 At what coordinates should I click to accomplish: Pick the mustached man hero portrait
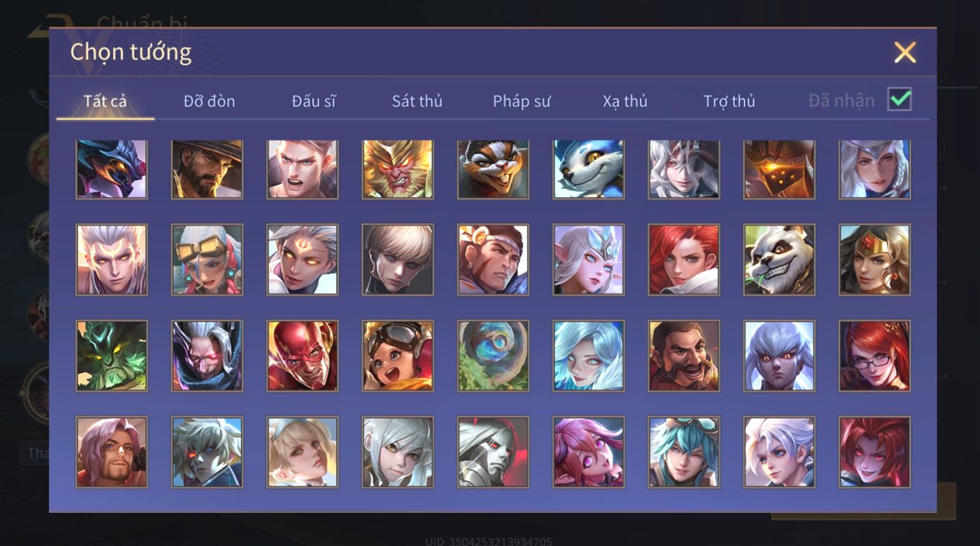point(684,355)
